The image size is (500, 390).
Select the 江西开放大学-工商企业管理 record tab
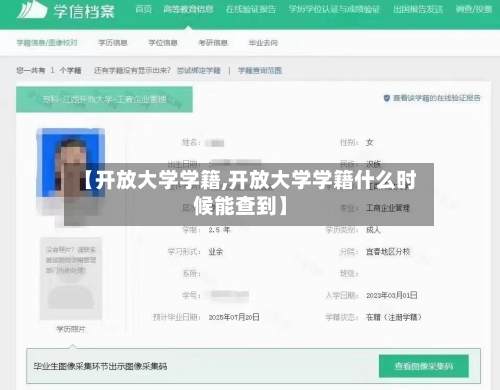pos(104,99)
